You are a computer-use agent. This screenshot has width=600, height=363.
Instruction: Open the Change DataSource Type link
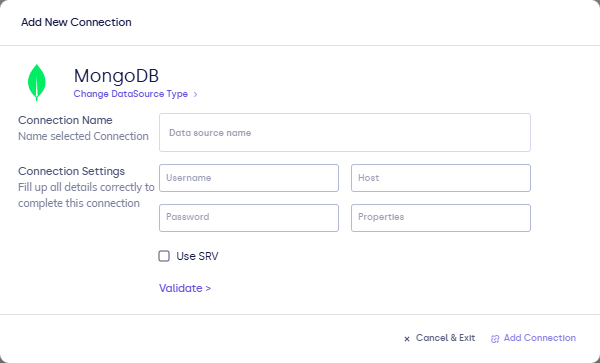point(131,94)
